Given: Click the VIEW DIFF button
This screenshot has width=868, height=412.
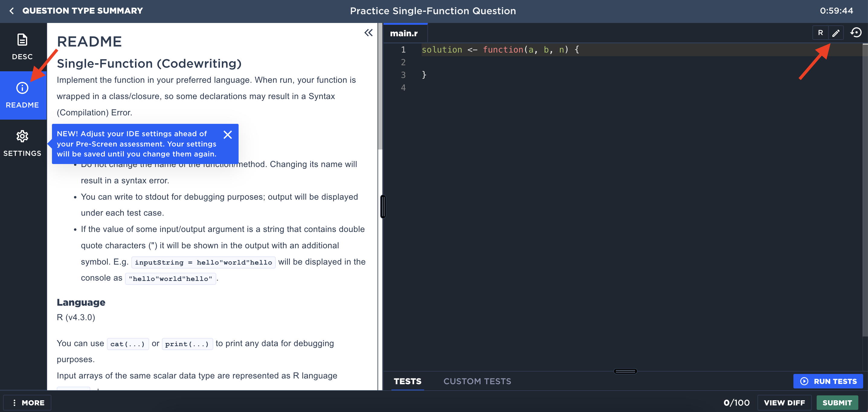Looking at the screenshot, I should pos(784,403).
